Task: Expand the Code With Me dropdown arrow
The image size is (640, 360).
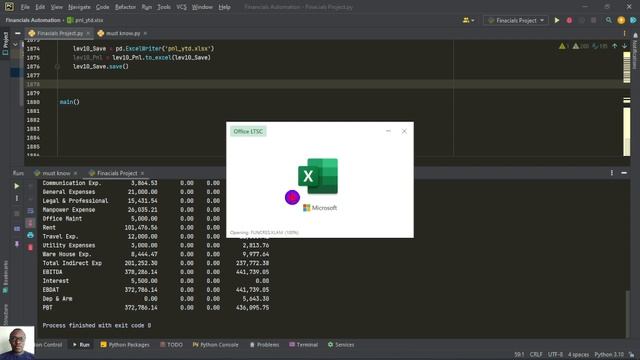Action: point(473,20)
